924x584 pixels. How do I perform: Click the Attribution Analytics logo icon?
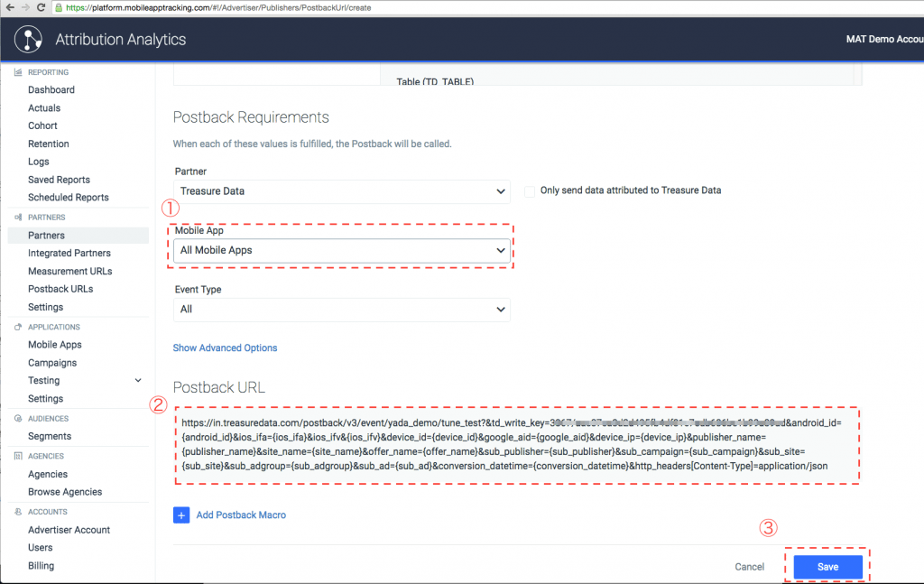pyautogui.click(x=28, y=40)
